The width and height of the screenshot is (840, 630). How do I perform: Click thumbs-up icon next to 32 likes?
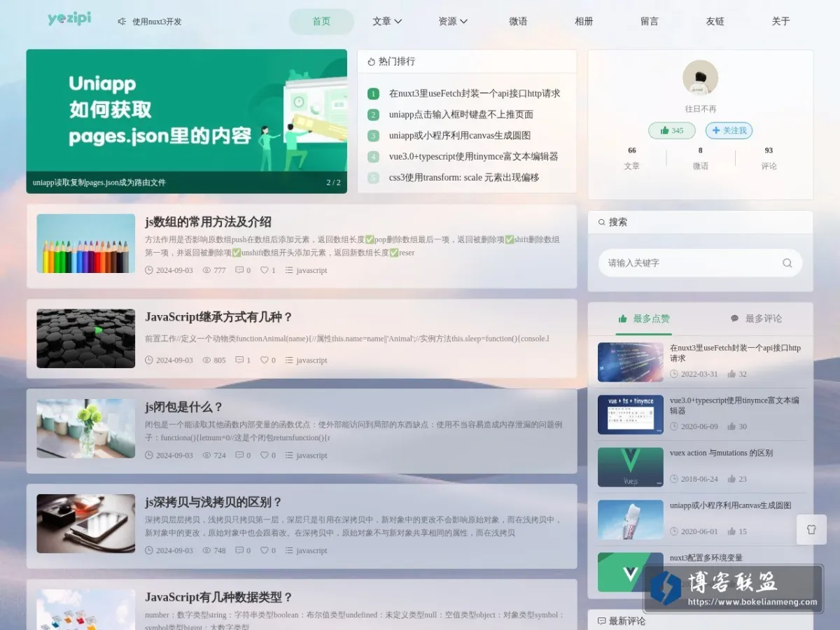point(731,374)
